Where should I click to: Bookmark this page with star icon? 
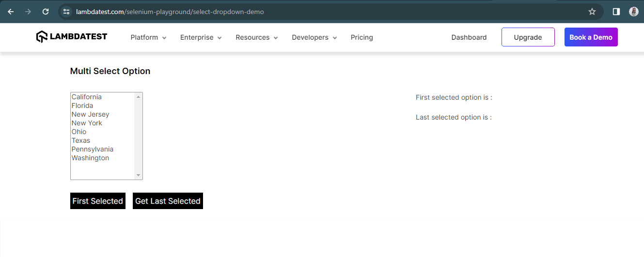point(592,12)
